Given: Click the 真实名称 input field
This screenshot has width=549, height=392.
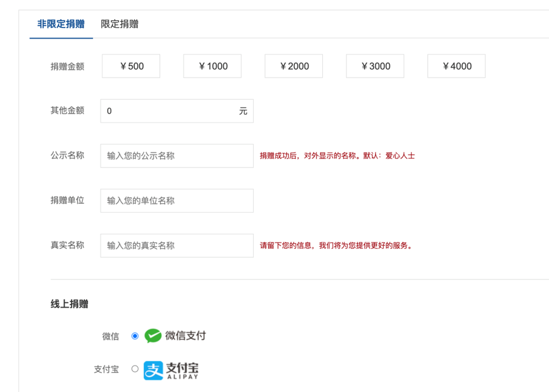Looking at the screenshot, I should coord(177,245).
